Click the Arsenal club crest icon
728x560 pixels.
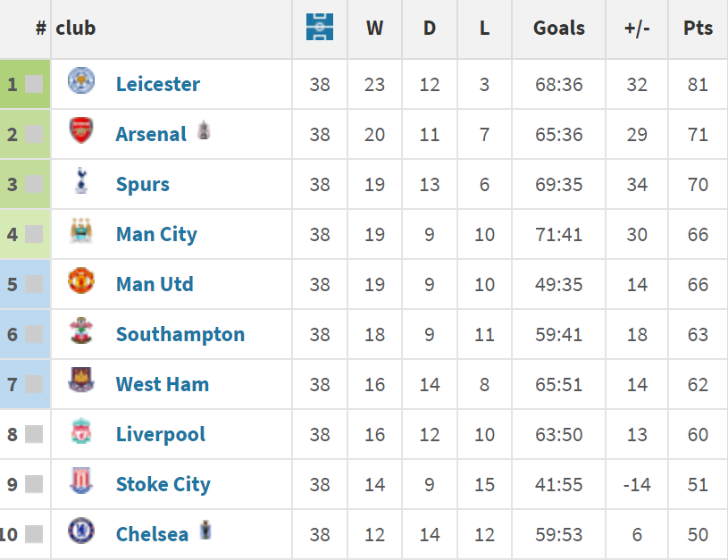click(81, 131)
